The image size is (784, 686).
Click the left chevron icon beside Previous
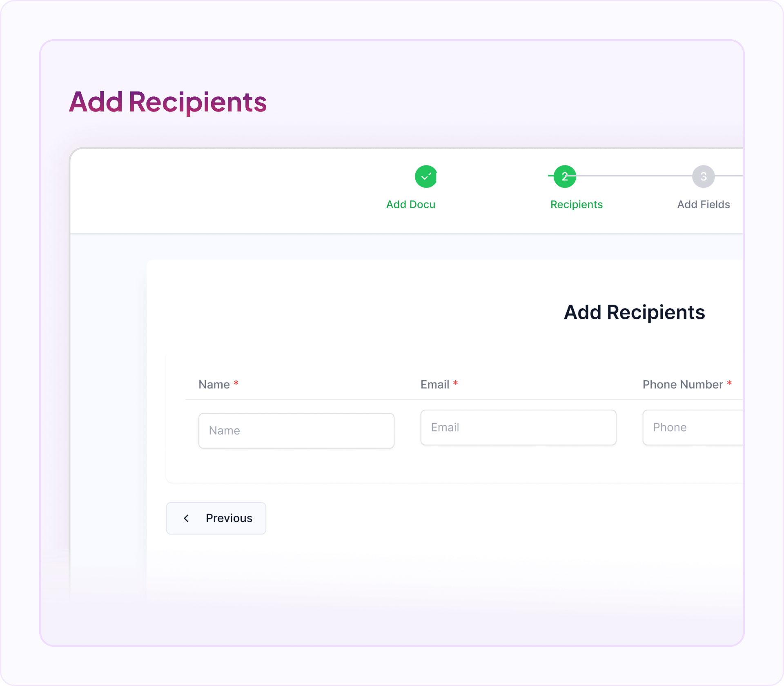click(186, 518)
